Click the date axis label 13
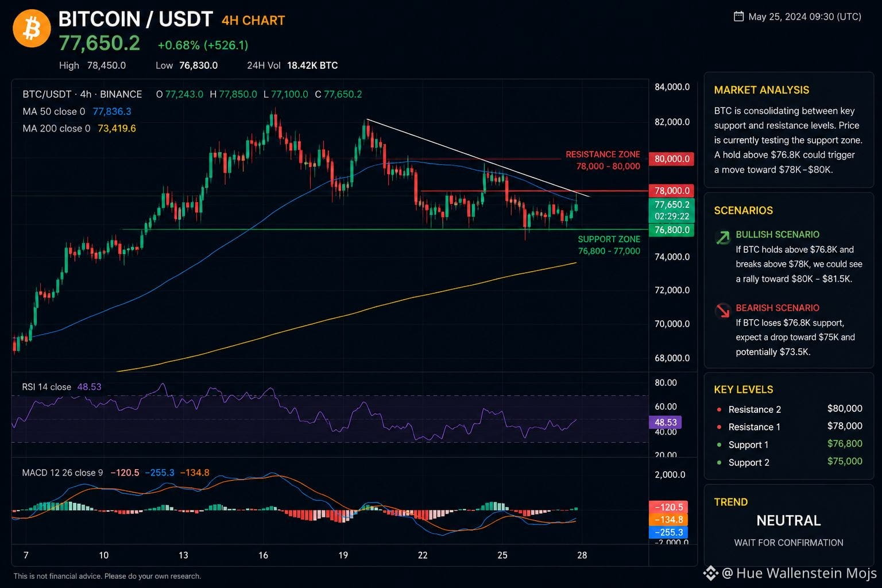 pos(183,555)
